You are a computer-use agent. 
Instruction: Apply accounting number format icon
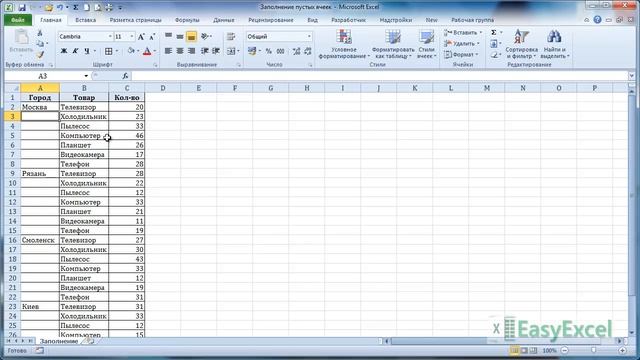tap(252, 51)
